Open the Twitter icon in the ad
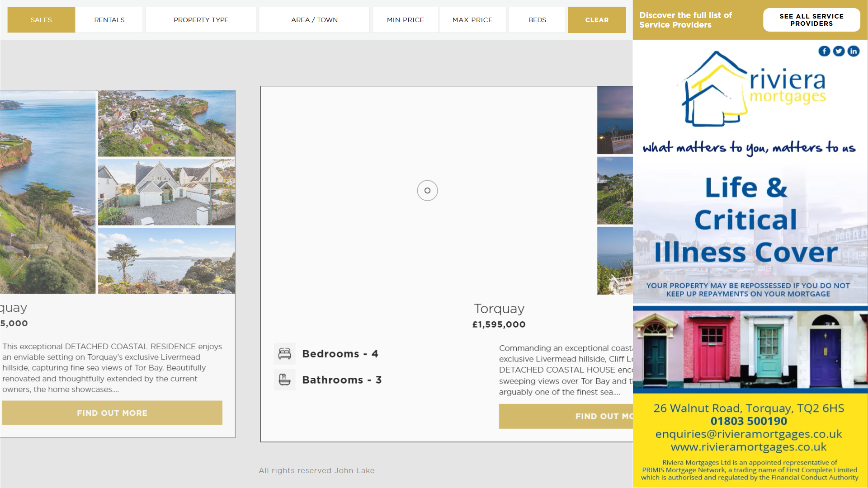Viewport: 868px width, 488px height. coord(839,51)
